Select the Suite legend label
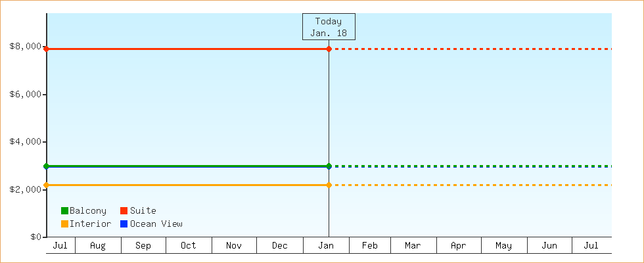Viewport: 644px width, 263px height. [143, 211]
